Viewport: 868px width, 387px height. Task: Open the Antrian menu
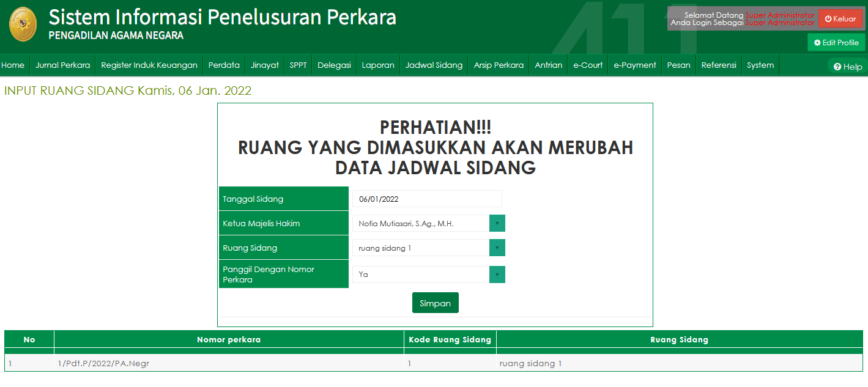pos(547,64)
